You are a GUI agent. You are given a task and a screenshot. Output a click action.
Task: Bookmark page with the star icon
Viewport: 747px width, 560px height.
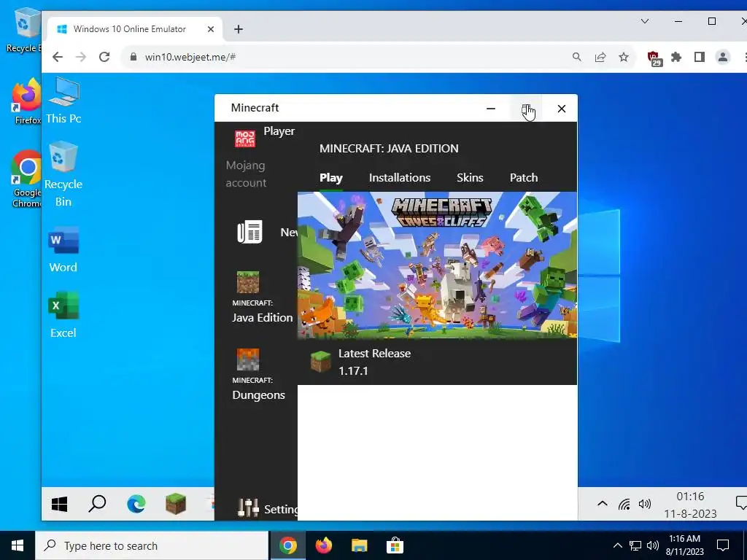624,57
